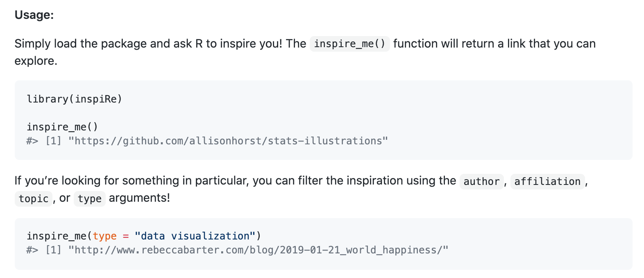Click the type inline code argument
The width and height of the screenshot is (644, 278).
[x=90, y=198]
